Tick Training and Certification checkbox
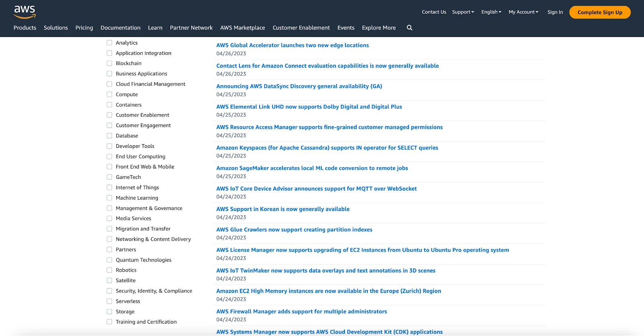Viewport: 644px width, 336px height. 109,322
